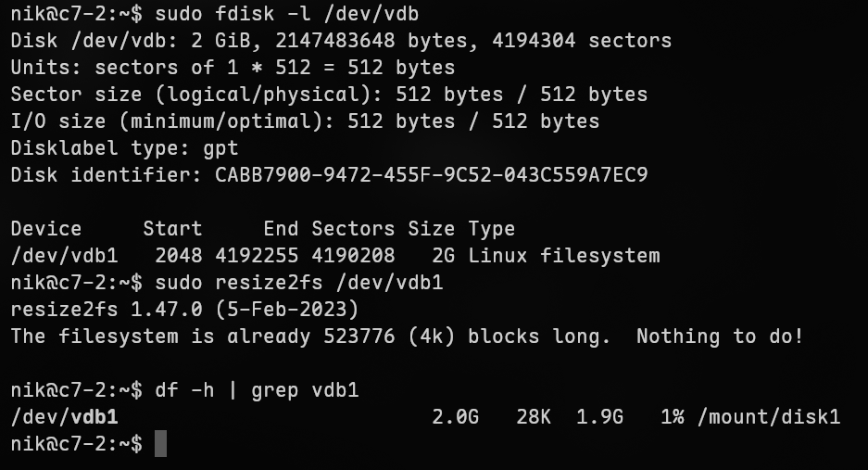Image resolution: width=868 pixels, height=470 pixels.
Task: Click the 'Start' column header
Action: [x=172, y=229]
